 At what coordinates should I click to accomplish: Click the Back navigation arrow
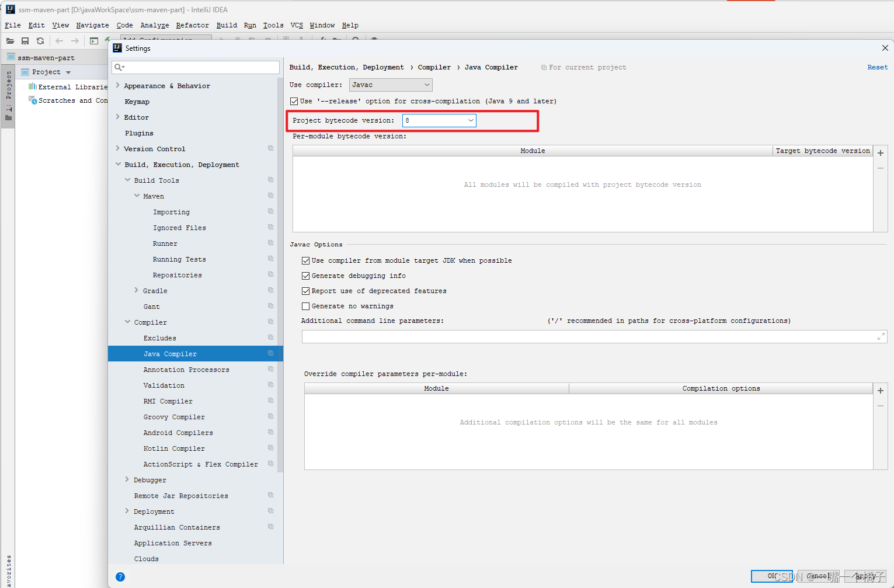(x=59, y=41)
